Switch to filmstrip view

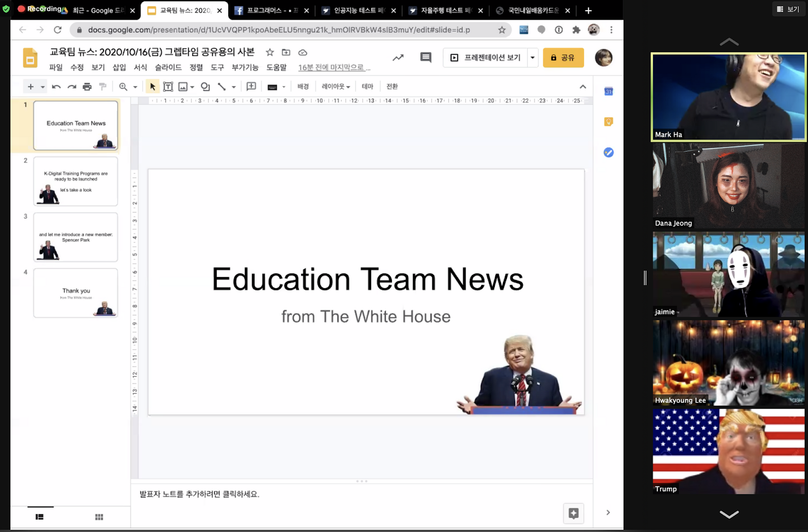39,517
